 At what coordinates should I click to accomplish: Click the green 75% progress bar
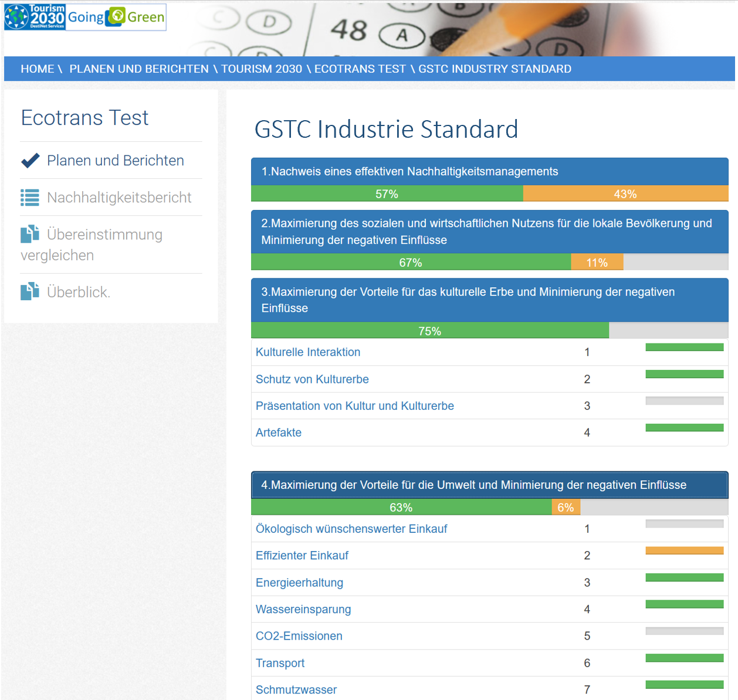[x=429, y=331]
